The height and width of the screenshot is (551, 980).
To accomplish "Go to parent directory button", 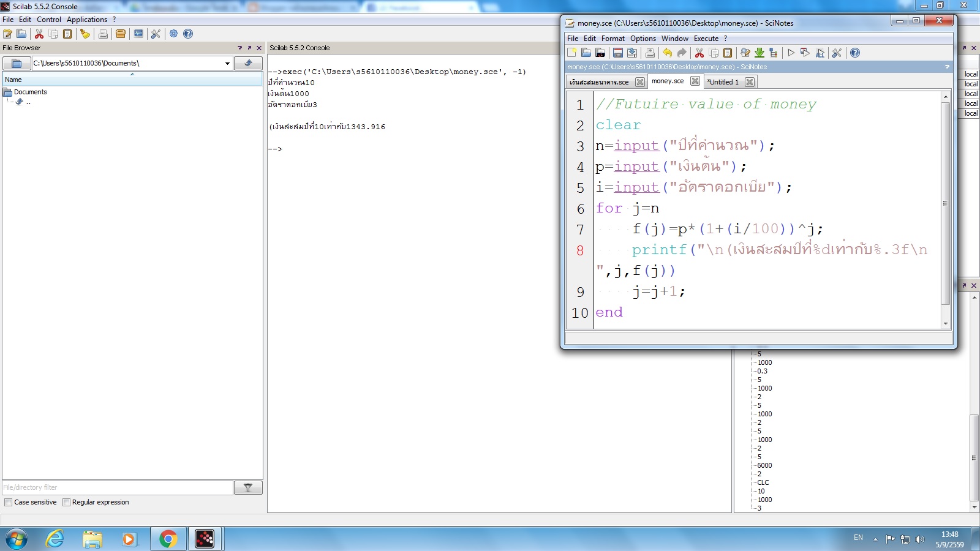I will pos(248,63).
